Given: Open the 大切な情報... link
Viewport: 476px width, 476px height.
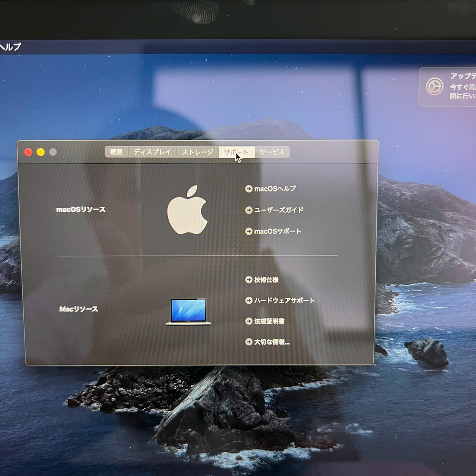Looking at the screenshot, I should 271,342.
